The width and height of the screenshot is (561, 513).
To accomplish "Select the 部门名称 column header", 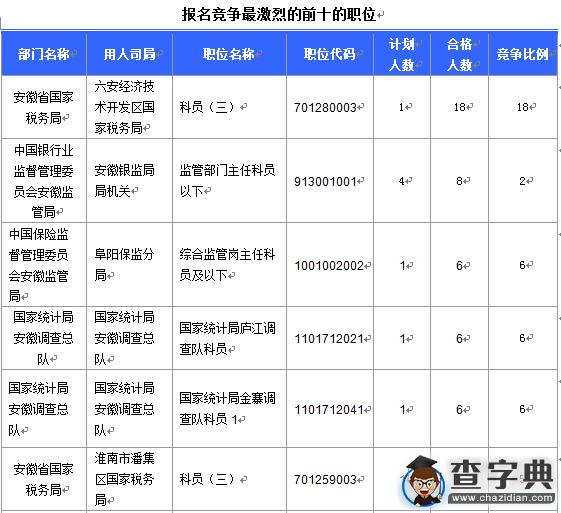I will coord(44,54).
